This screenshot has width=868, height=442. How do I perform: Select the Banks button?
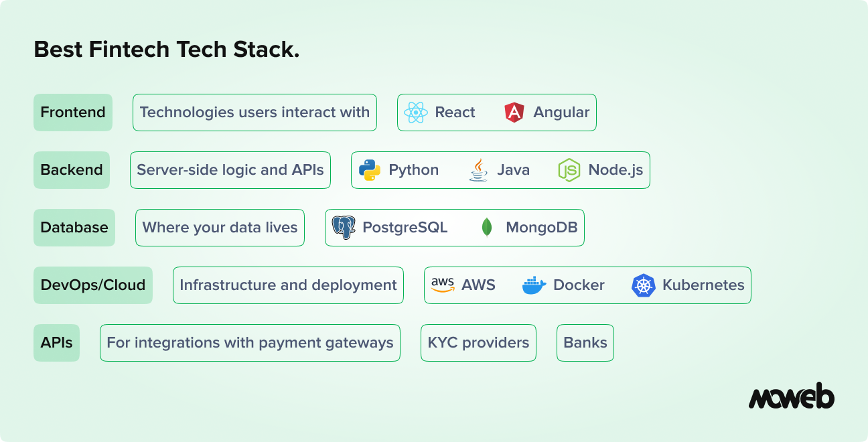click(x=585, y=342)
